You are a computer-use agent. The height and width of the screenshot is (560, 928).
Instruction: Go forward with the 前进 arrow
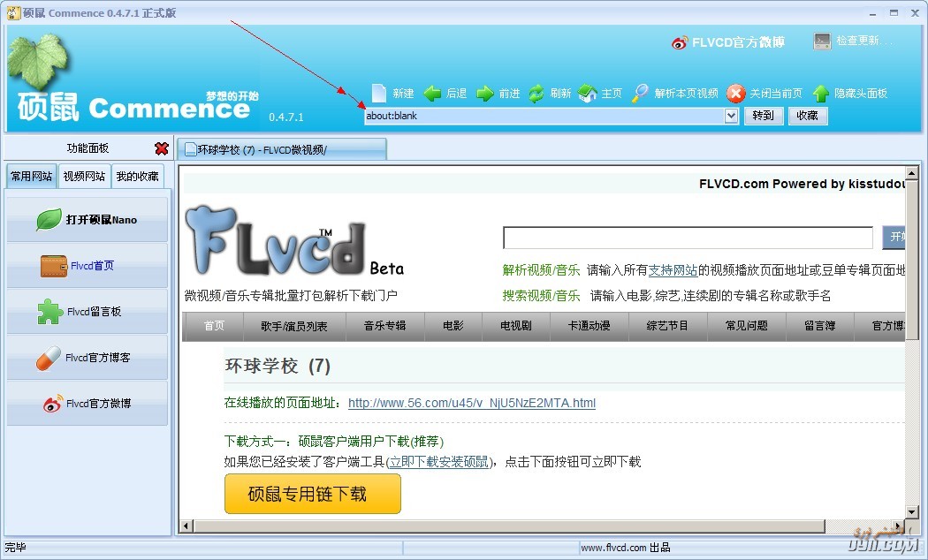(484, 93)
